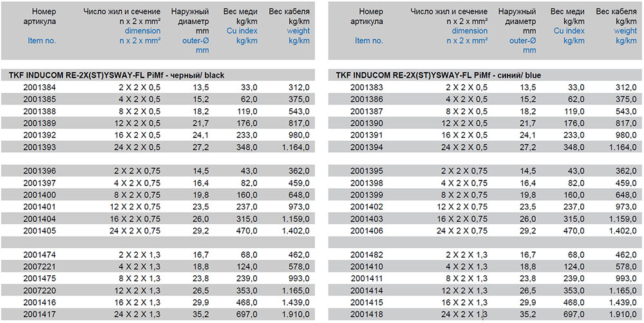Click outer diameter 35,2 in row 2001417
Image resolution: width=644 pixels, height=323 pixels.
(200, 315)
